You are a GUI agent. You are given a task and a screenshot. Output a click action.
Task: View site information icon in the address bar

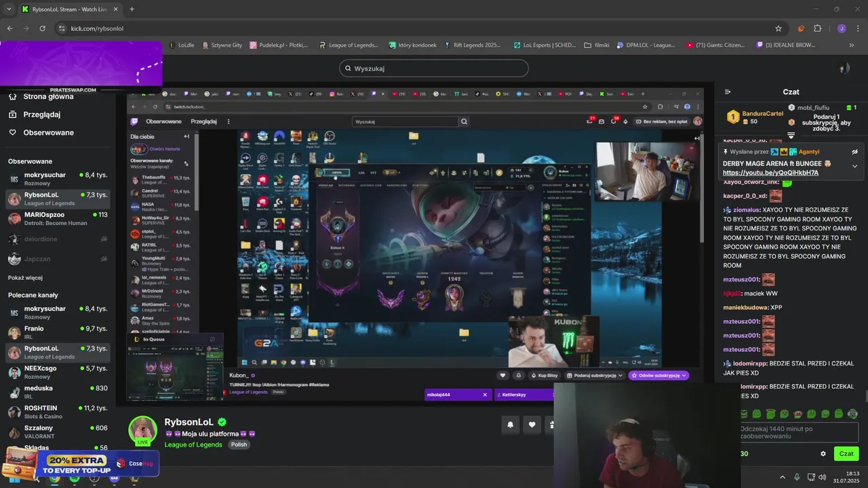[62, 28]
